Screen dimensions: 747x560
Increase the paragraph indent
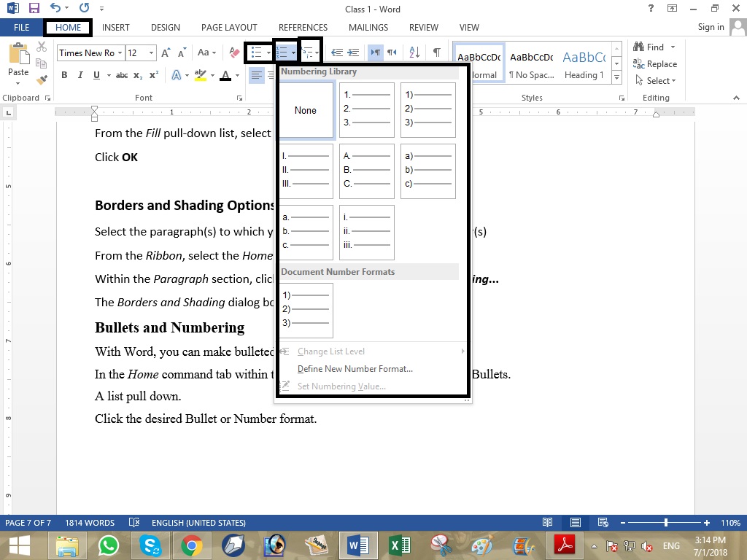[353, 52]
